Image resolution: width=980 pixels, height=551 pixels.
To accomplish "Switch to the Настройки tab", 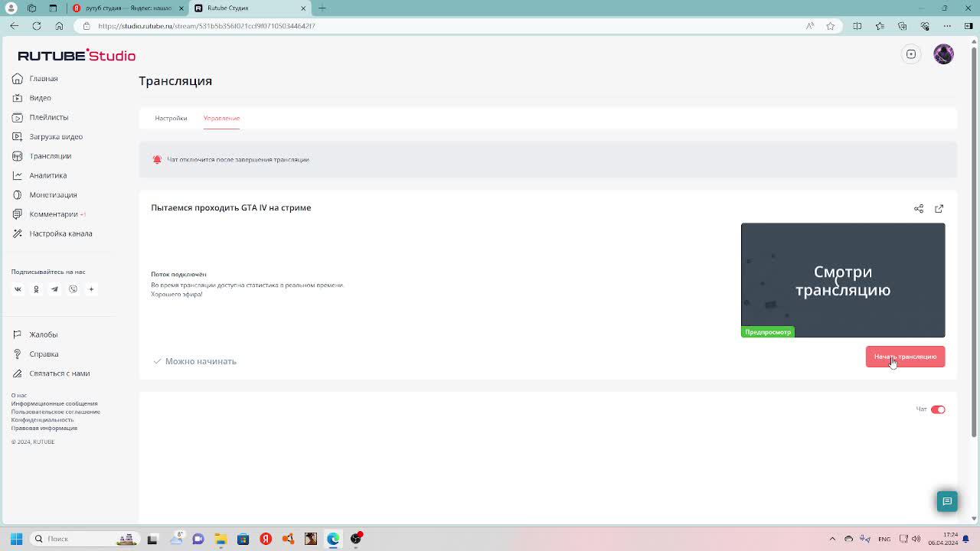I will coord(171,118).
